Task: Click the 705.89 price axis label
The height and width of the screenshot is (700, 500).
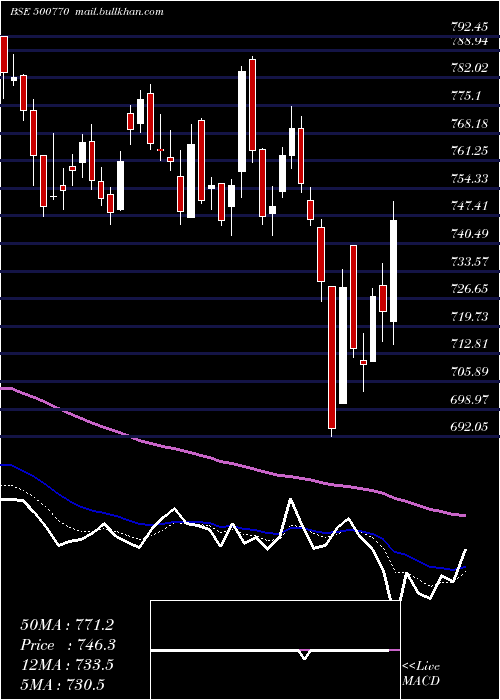Action: [x=469, y=371]
